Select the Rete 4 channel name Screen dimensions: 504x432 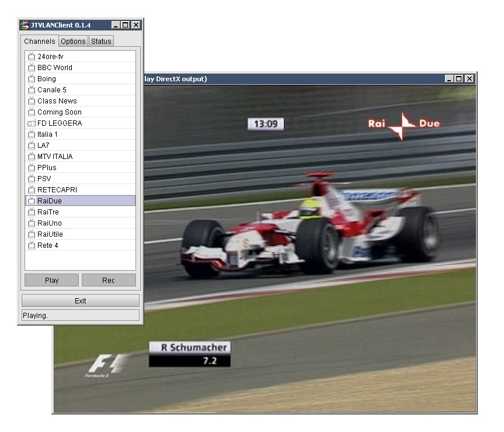tap(47, 246)
